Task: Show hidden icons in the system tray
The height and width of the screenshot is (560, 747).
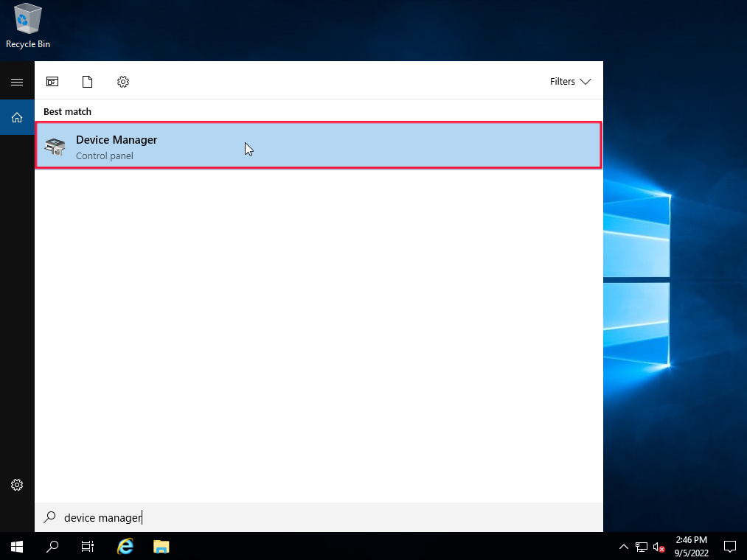Action: (x=623, y=547)
